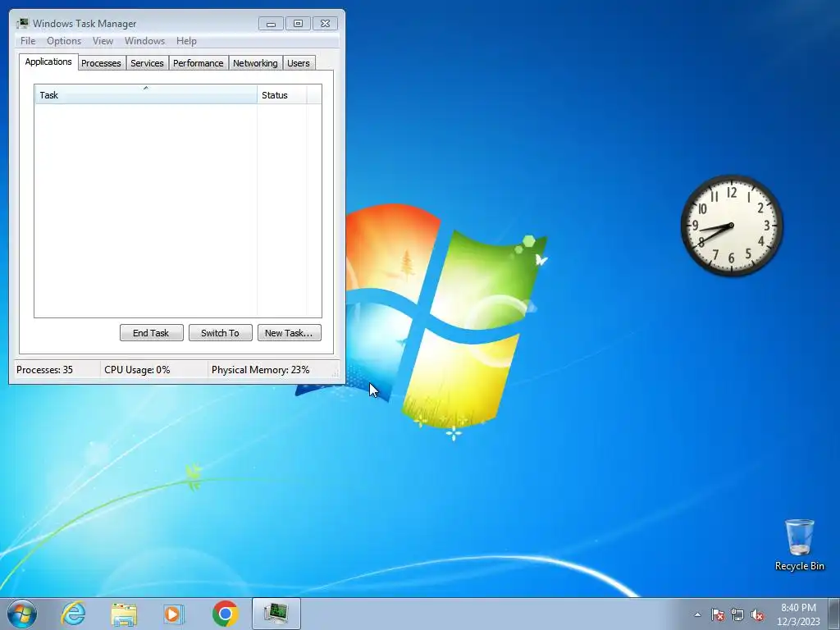840x630 pixels.
Task: Switch to the Performance tab
Action: (198, 63)
